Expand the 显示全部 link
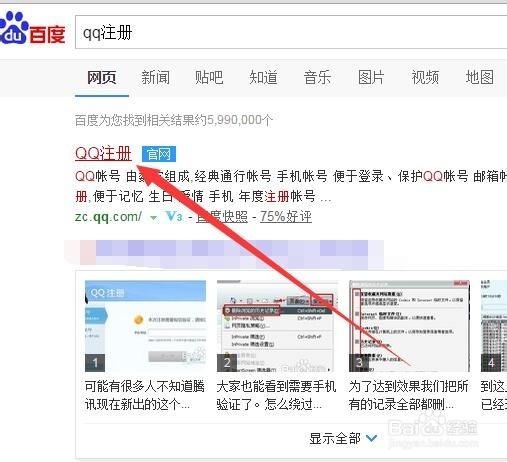The height and width of the screenshot is (462, 507). pyautogui.click(x=335, y=438)
